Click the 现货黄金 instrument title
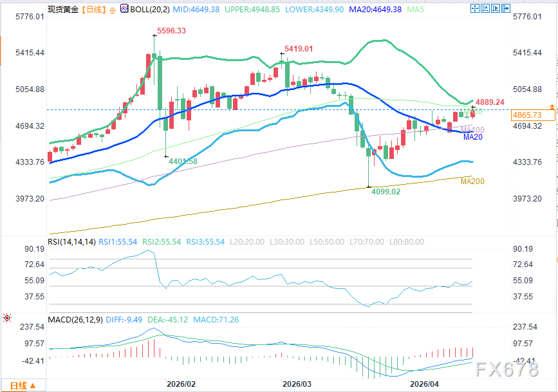 coord(63,10)
